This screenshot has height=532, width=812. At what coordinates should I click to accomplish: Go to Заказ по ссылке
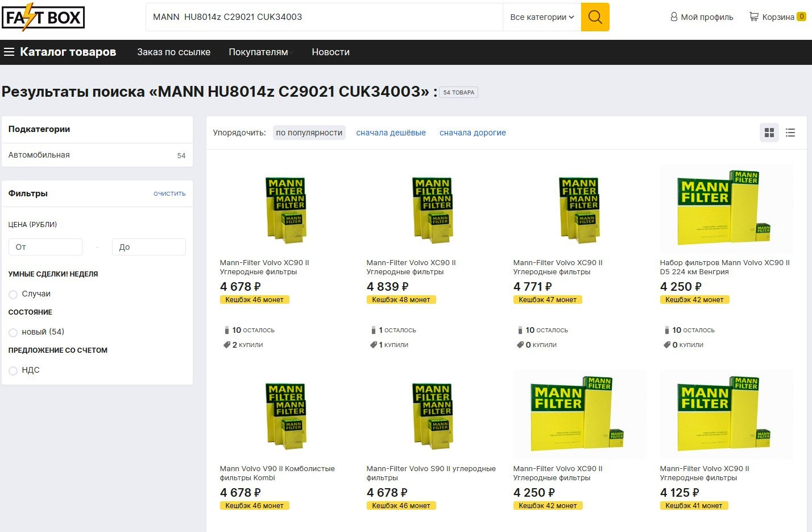173,52
